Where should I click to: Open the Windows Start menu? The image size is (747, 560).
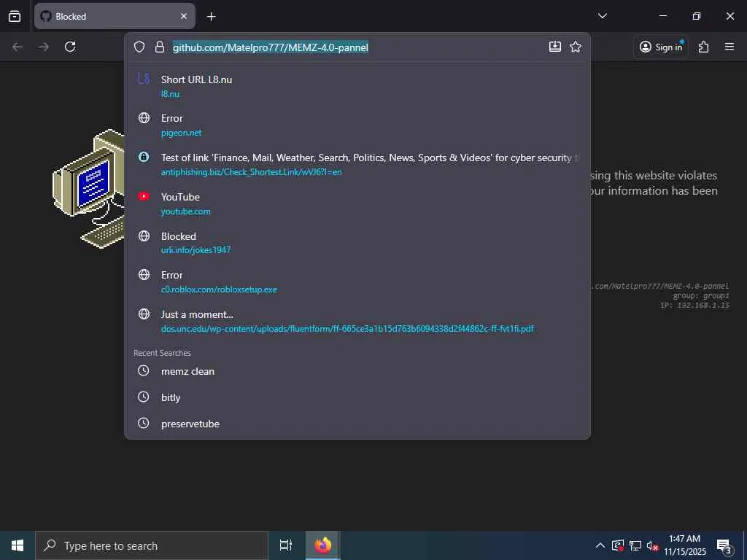point(18,545)
